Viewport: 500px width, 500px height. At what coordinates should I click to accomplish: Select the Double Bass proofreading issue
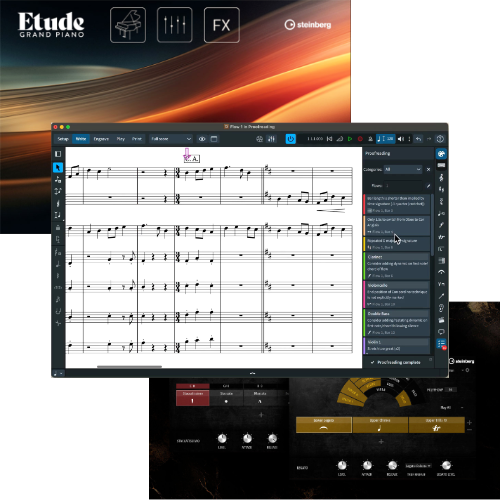[x=396, y=323]
